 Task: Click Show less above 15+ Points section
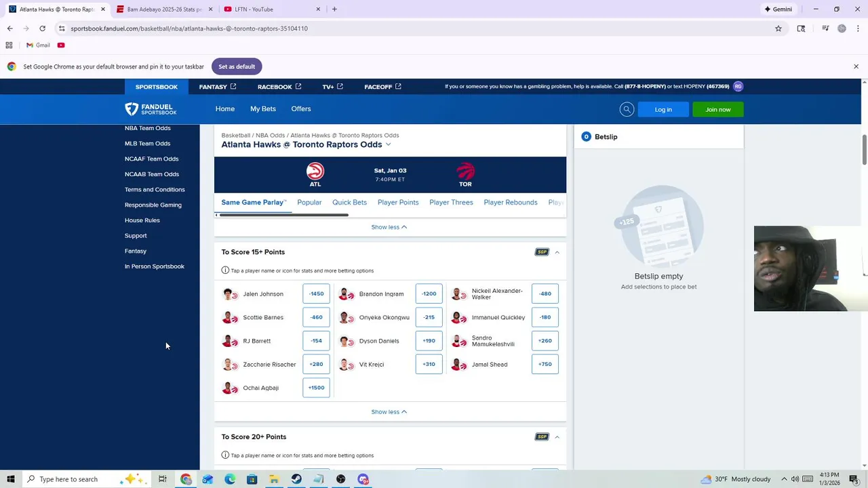click(389, 227)
